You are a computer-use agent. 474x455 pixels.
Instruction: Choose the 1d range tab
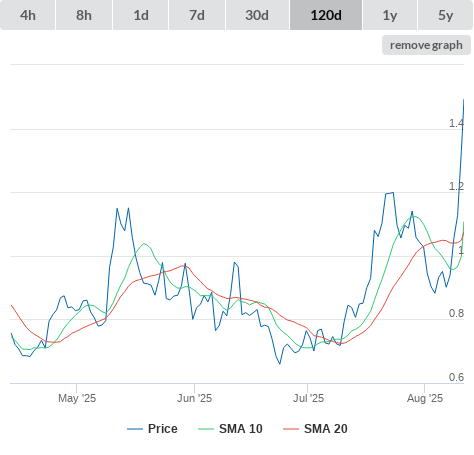[141, 15]
